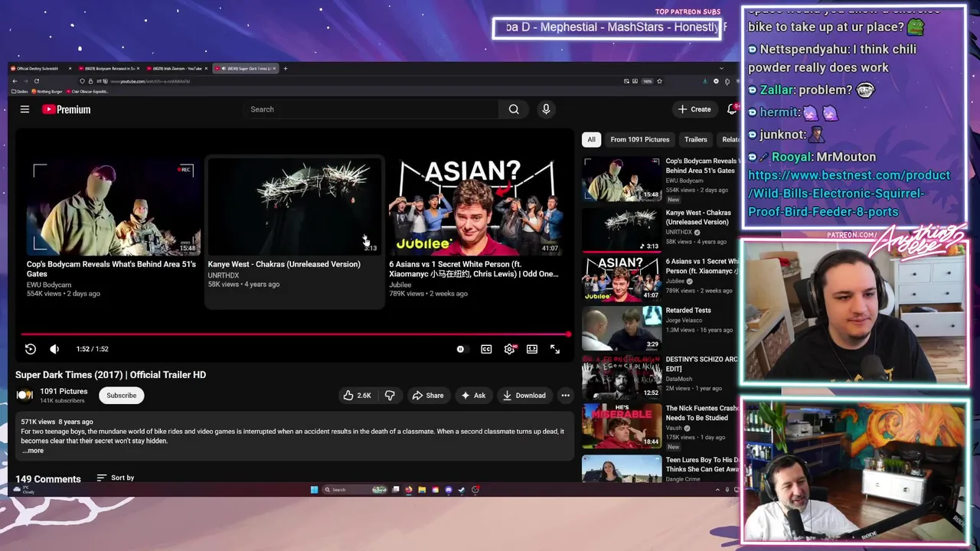Switch to Bodycam Released browser tab
The width and height of the screenshot is (980, 551).
pyautogui.click(x=109, y=69)
